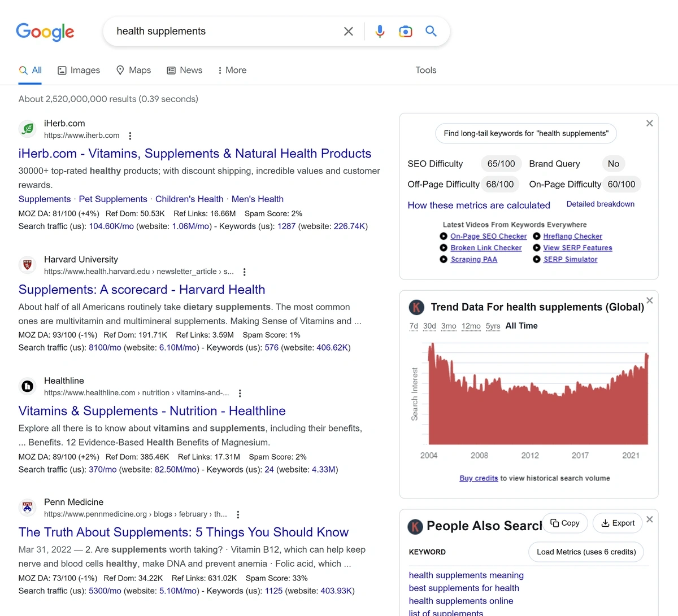Click the Google logo
This screenshot has width=678, height=616.
(45, 32)
